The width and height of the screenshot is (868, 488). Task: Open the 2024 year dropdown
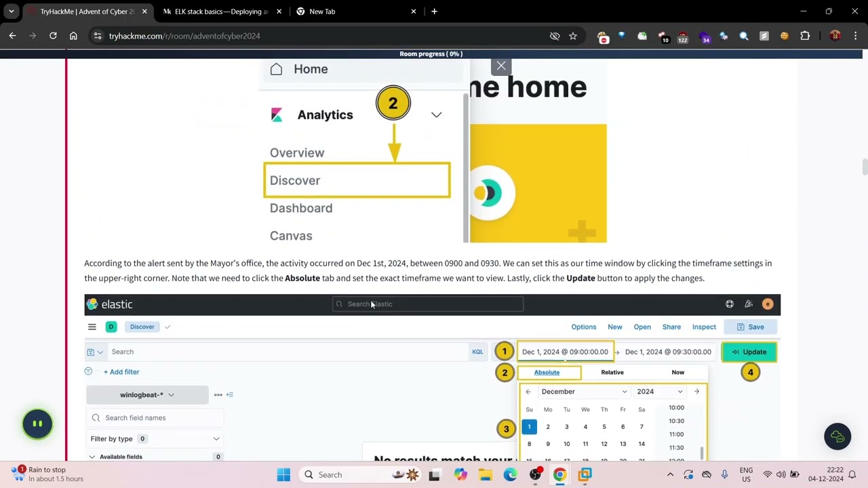click(660, 392)
